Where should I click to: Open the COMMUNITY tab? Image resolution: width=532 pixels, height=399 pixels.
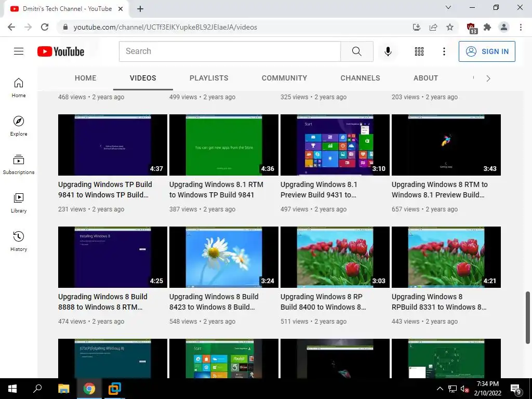pos(284,78)
